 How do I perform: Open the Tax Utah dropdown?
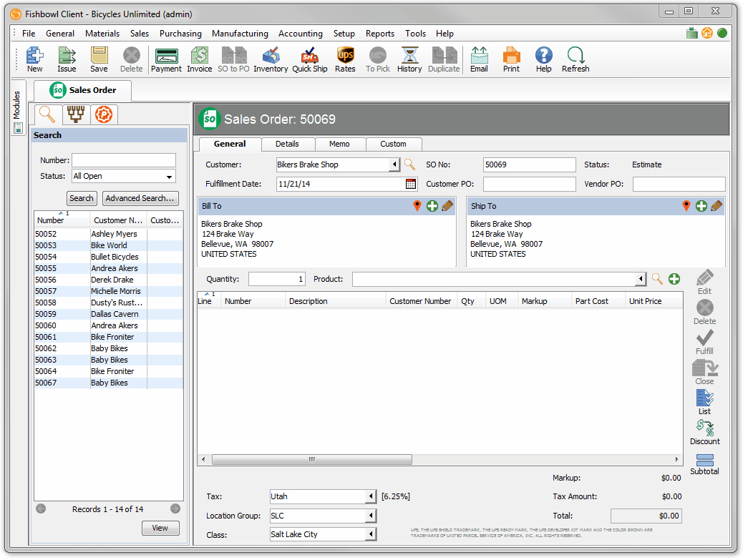click(371, 496)
